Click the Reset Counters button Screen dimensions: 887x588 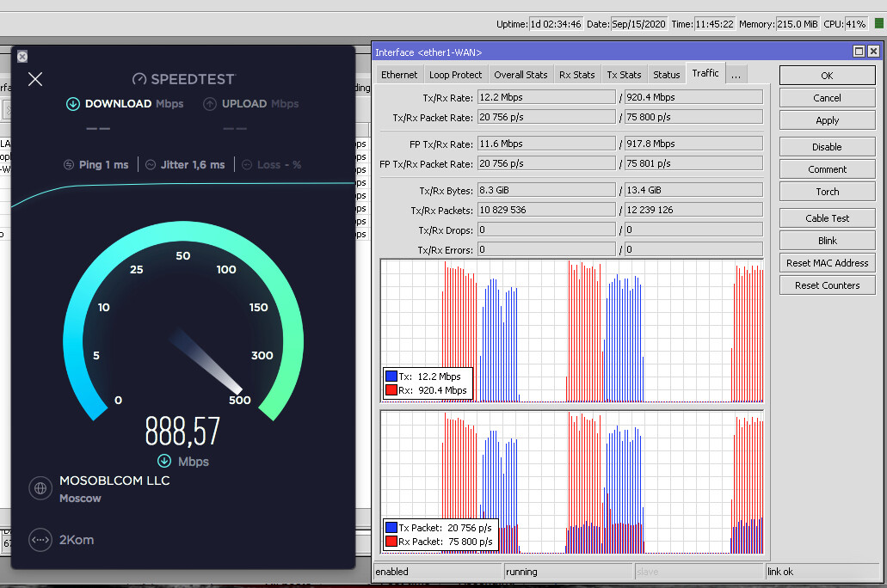[x=827, y=285]
